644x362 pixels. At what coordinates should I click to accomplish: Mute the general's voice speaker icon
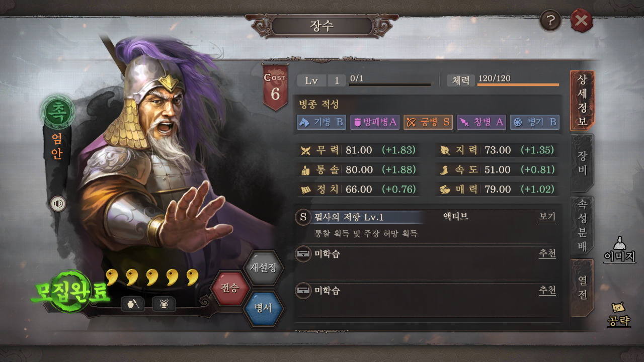pos(59,203)
